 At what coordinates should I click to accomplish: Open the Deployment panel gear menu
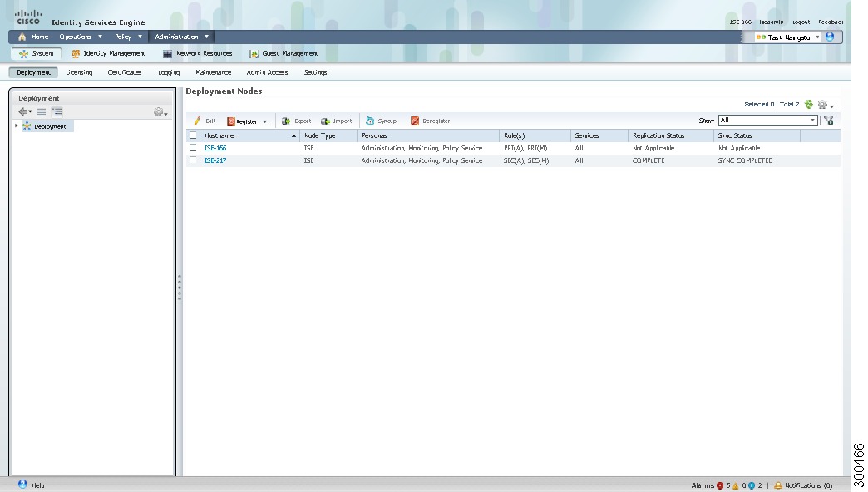click(160, 112)
